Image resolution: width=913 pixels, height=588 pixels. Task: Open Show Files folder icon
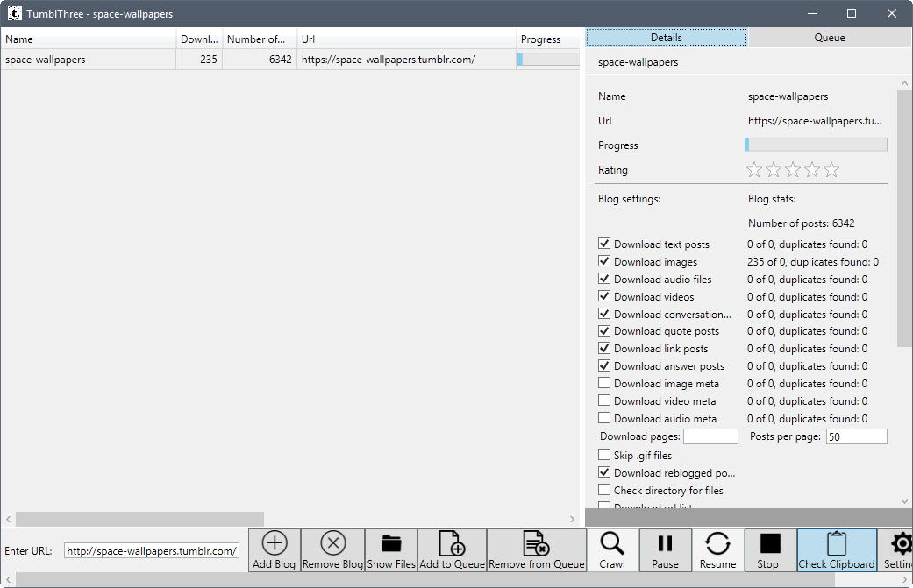click(x=391, y=543)
